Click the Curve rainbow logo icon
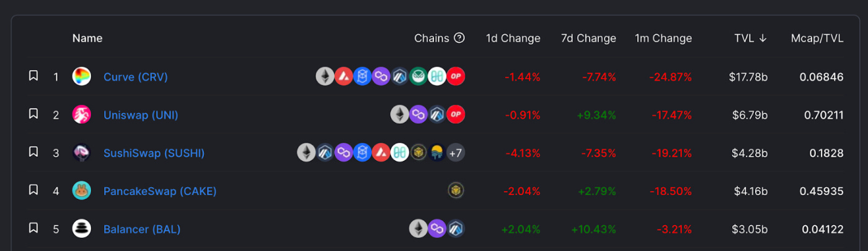868x251 pixels. [81, 77]
